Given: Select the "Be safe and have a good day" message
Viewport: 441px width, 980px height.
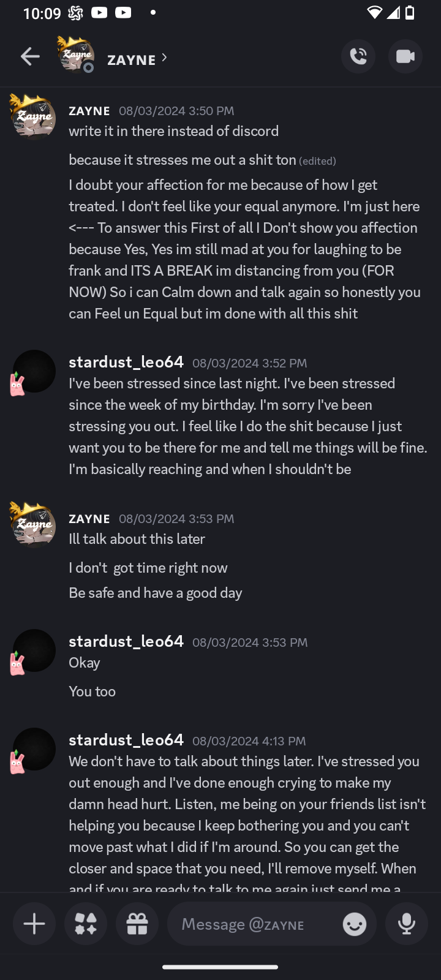Looking at the screenshot, I should (x=156, y=593).
